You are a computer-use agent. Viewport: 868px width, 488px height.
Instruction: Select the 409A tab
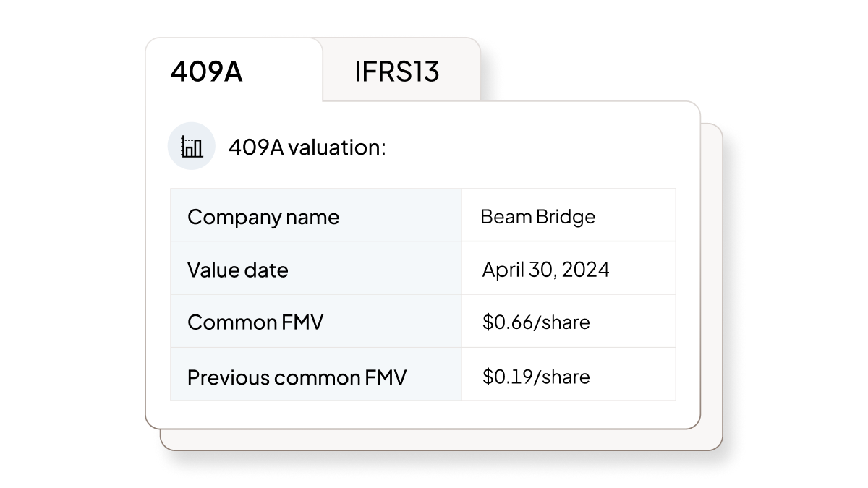205,70
